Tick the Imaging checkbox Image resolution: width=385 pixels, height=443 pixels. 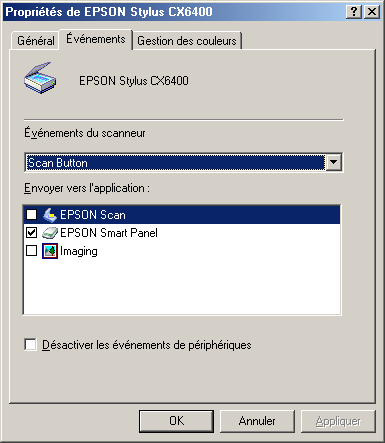click(31, 251)
